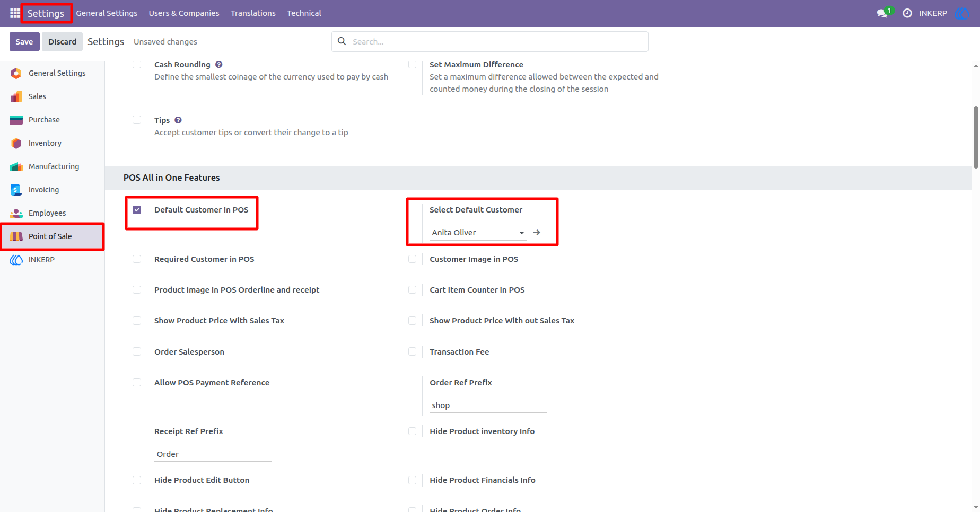Save the settings changes
The image size is (980, 512).
(x=24, y=42)
